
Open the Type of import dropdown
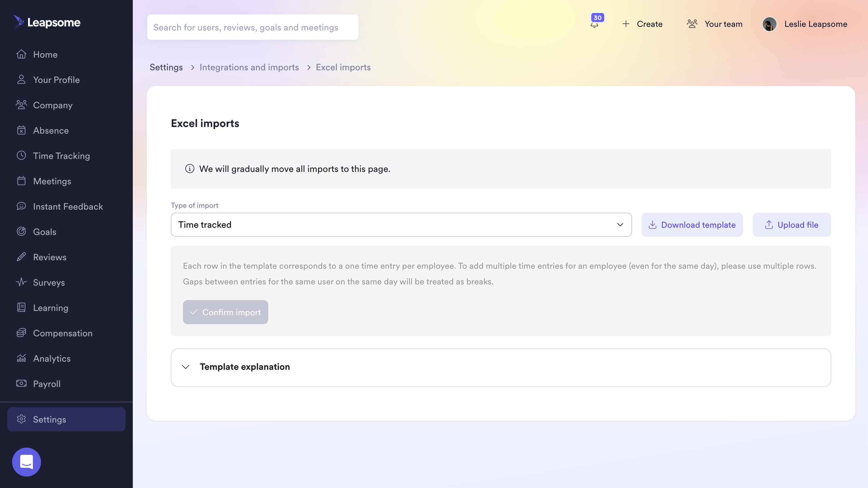(x=401, y=225)
